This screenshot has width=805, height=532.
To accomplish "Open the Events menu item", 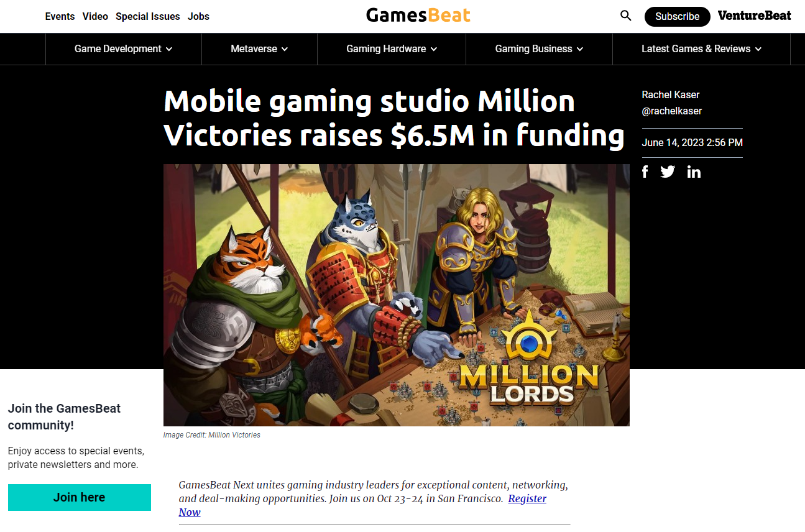I will (60, 17).
